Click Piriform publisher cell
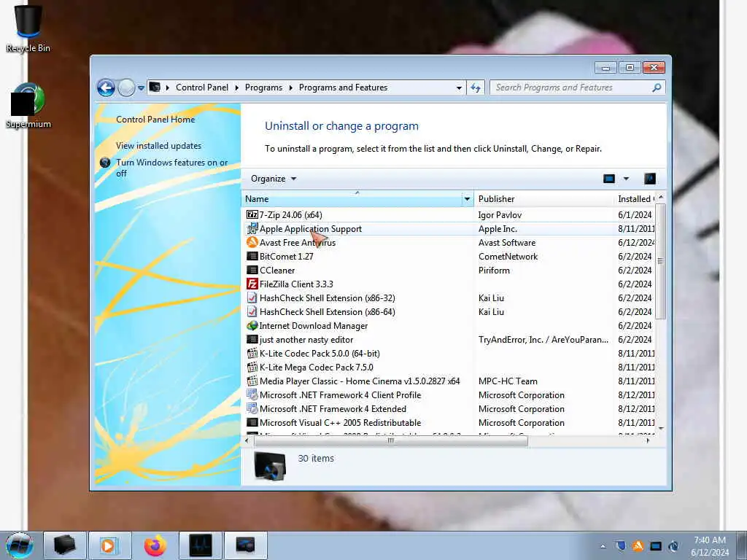Screen dimensions: 747x560 coord(494,271)
